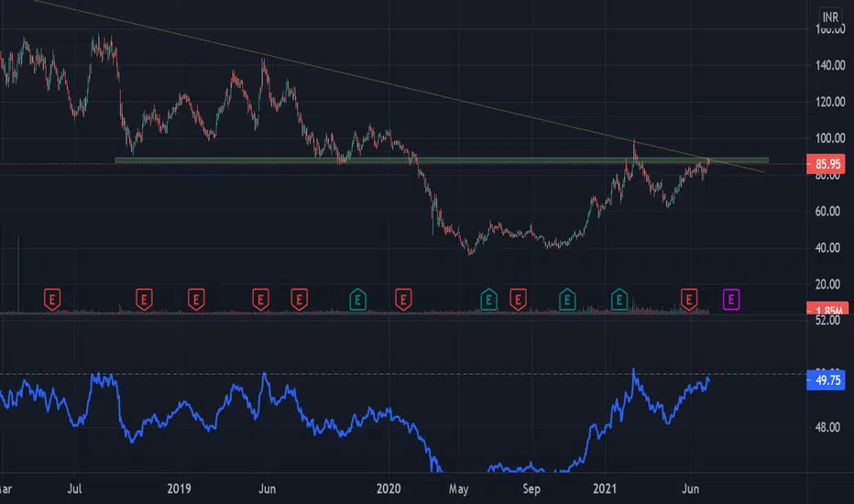Click the 2020 label on the time axis
This screenshot has width=854, height=504.
pos(389,488)
